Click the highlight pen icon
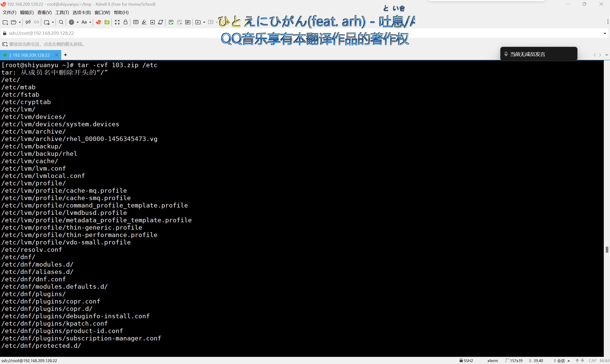Image resolution: width=610 pixels, height=364 pixels. point(144,22)
